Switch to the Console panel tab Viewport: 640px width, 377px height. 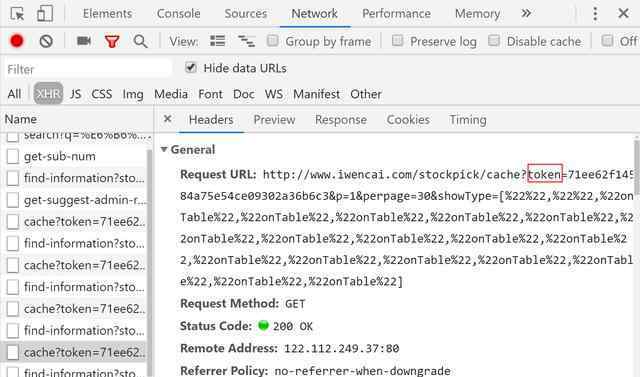pos(179,13)
